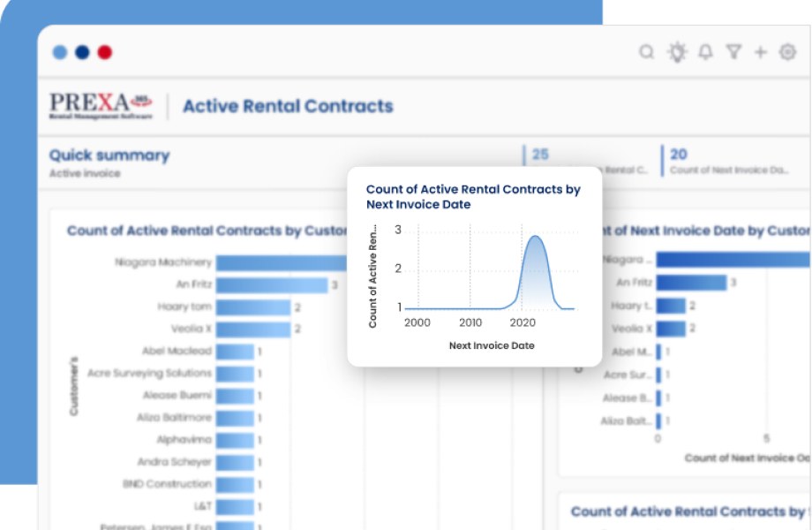Image resolution: width=812 pixels, height=530 pixels.
Task: Click the 2000 x-axis label
Action: pyautogui.click(x=417, y=322)
